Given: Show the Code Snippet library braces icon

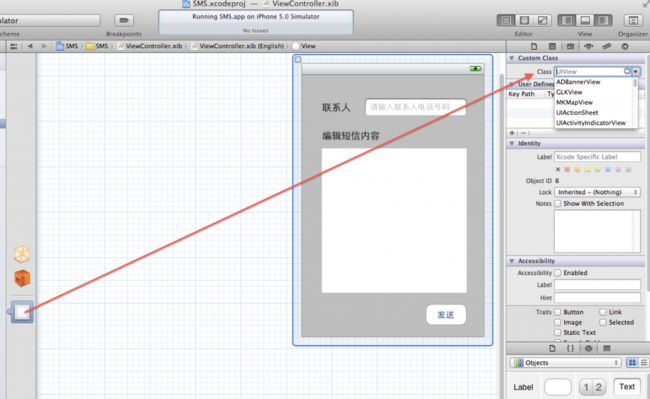Looking at the screenshot, I should tap(570, 348).
